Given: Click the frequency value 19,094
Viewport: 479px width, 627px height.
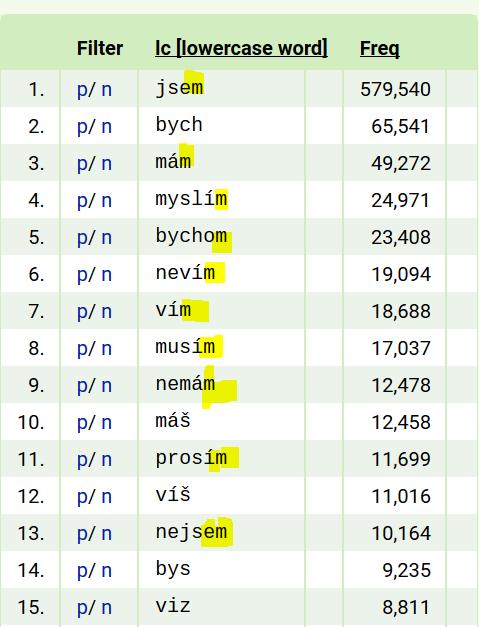Looking at the screenshot, I should coord(401,275).
